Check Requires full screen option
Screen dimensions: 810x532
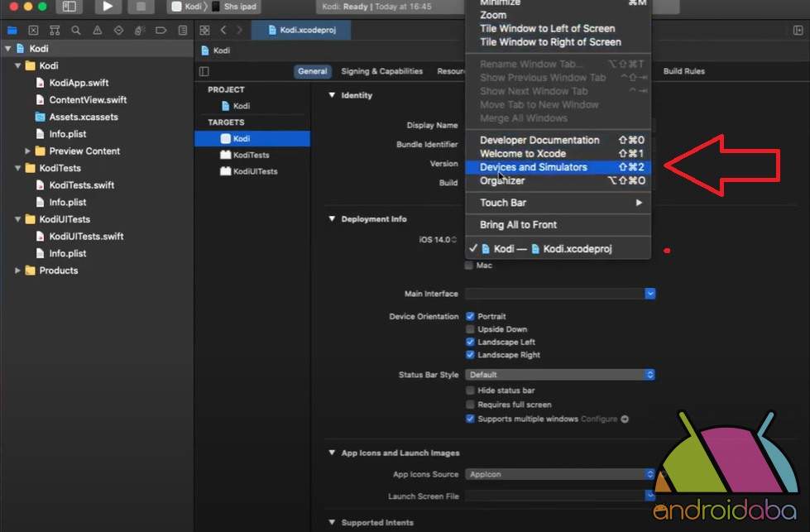coord(470,405)
